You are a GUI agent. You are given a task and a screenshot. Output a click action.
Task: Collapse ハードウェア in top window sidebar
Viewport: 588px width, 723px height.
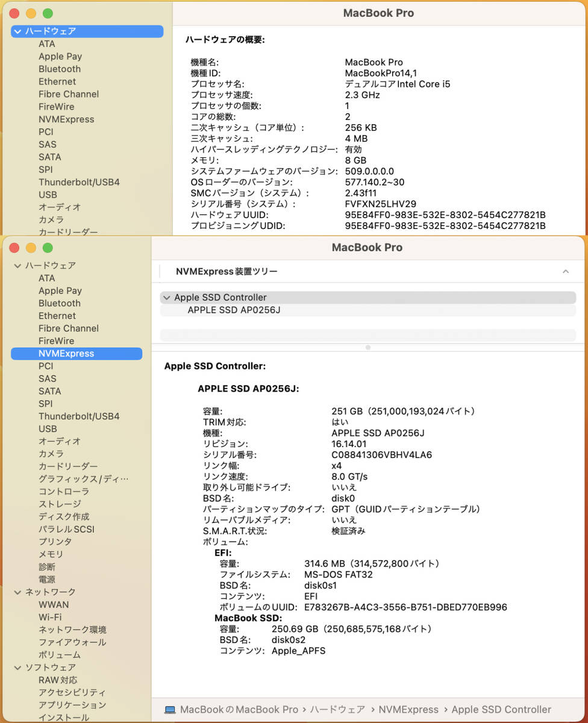[17, 31]
